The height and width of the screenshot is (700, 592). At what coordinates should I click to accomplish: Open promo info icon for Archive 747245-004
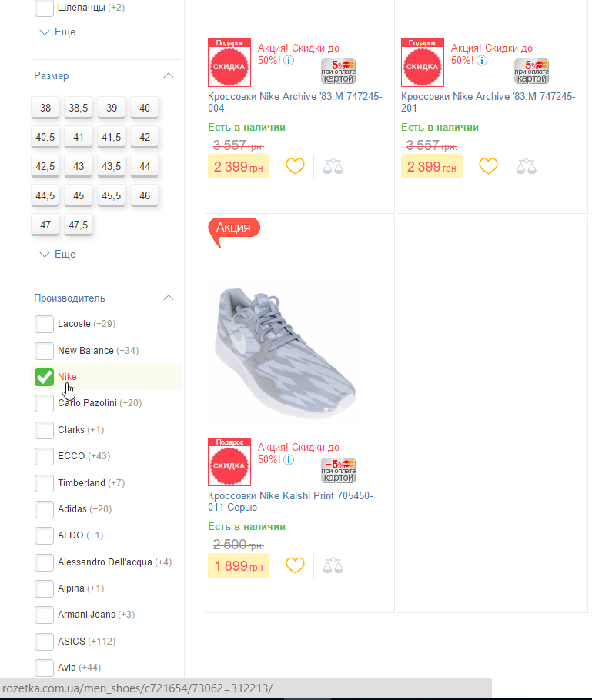(289, 61)
